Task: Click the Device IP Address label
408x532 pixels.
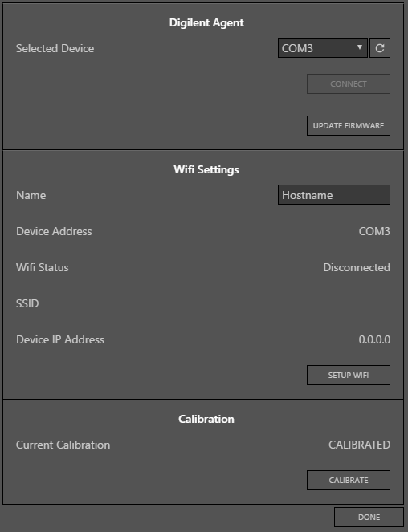Action: click(60, 339)
